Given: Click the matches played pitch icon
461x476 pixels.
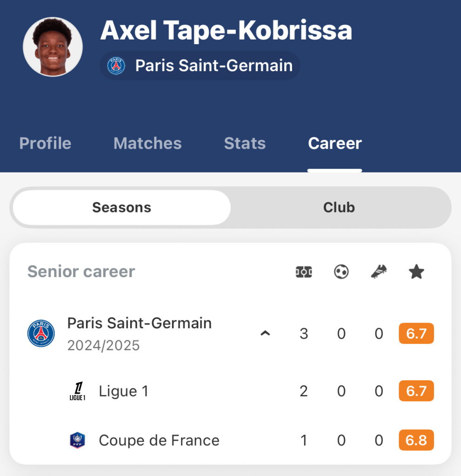Looking at the screenshot, I should (x=304, y=271).
